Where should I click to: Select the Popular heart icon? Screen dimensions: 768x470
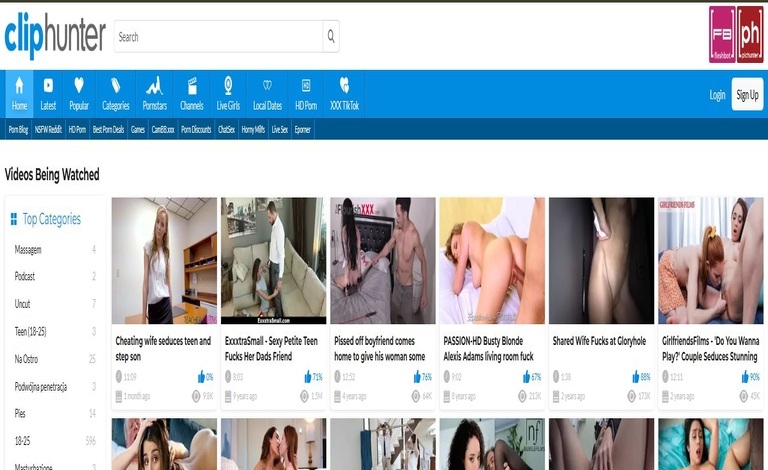[79, 86]
